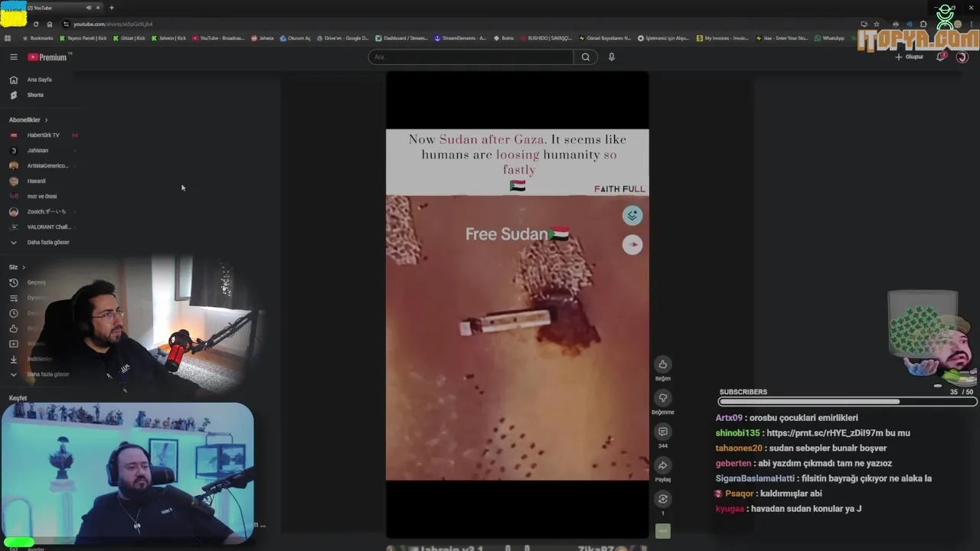Like the Short with Beğen button
This screenshot has height=551, width=980.
(x=663, y=364)
